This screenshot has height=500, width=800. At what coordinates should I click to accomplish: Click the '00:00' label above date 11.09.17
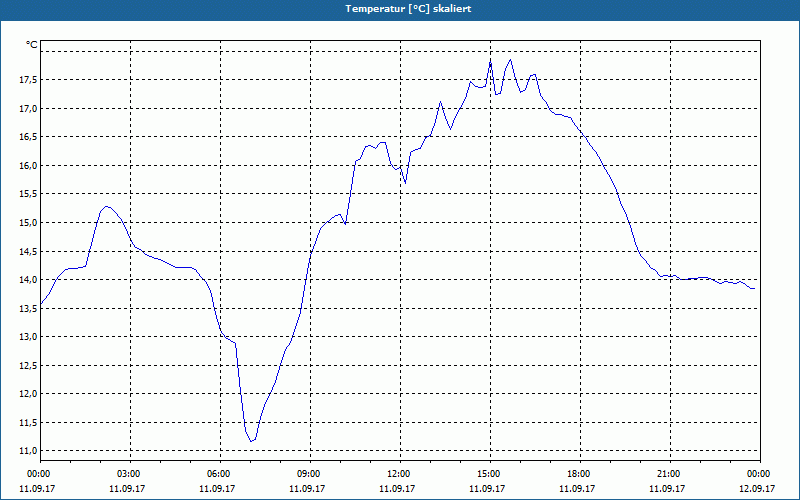pyautogui.click(x=38, y=474)
